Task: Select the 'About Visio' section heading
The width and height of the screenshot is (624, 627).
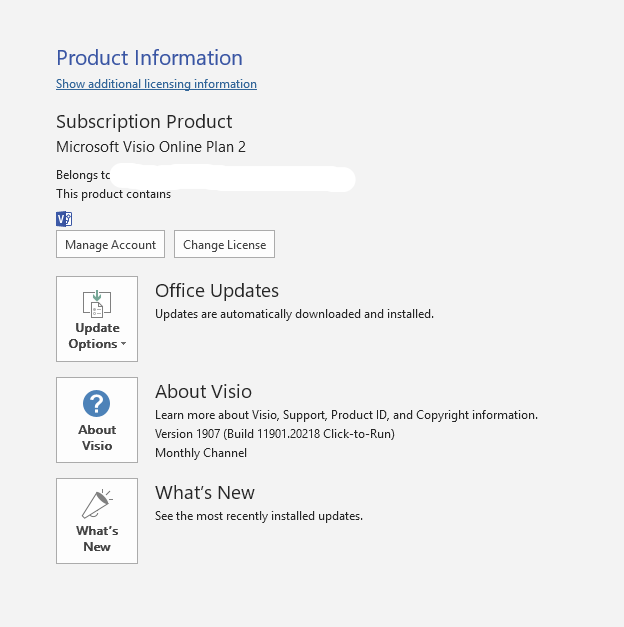Action: pyautogui.click(x=204, y=391)
